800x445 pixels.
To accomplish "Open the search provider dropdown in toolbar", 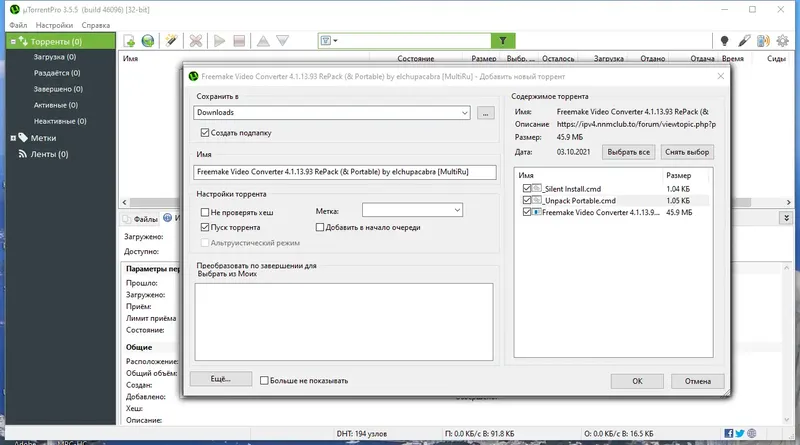I will tap(329, 41).
